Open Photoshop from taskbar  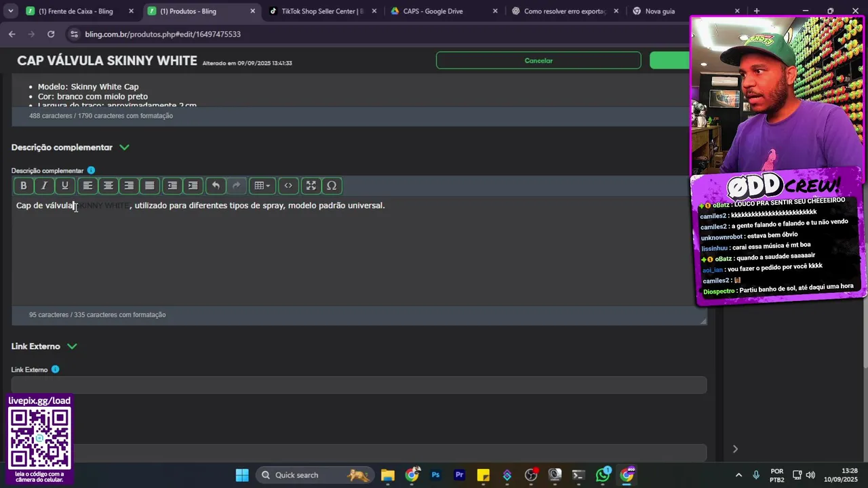(435, 475)
